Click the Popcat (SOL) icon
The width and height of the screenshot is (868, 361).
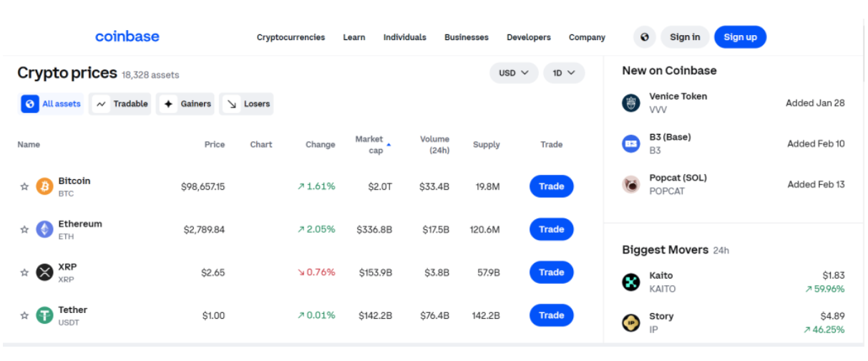630,185
